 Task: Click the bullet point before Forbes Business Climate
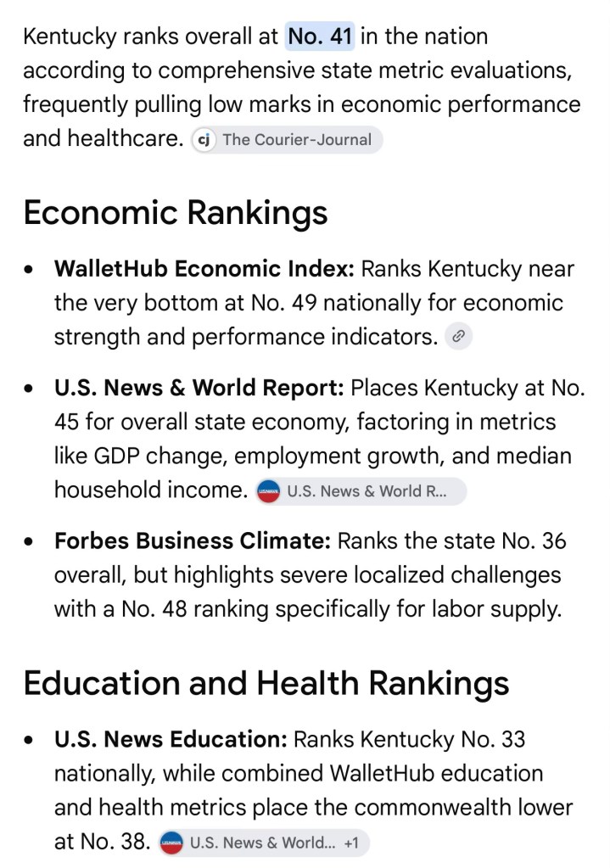click(29, 542)
